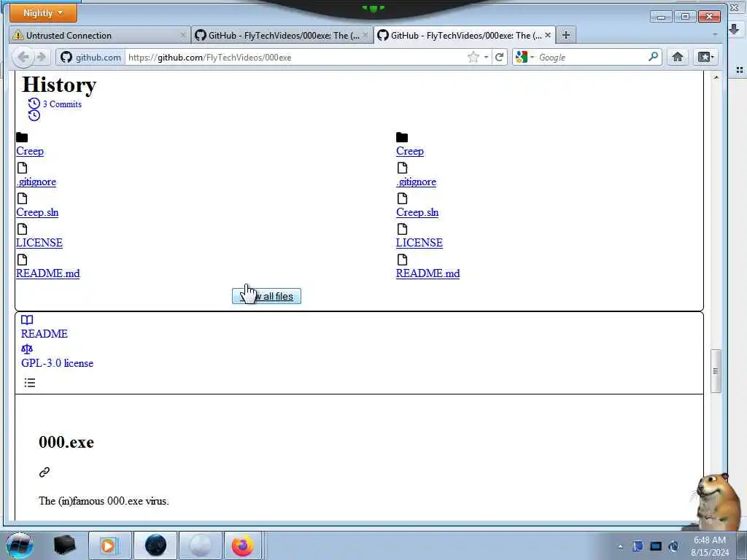Open the 3 Commits history link
This screenshot has height=560, width=747.
62,104
